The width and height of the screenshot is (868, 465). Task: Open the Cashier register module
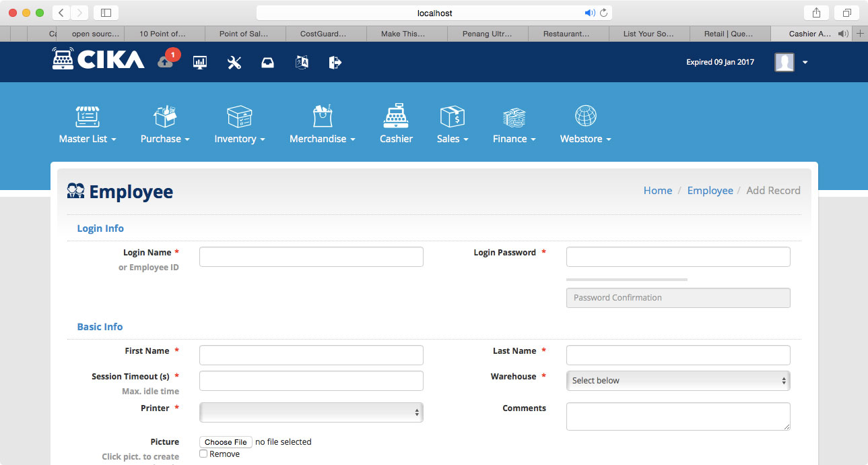pos(396,125)
